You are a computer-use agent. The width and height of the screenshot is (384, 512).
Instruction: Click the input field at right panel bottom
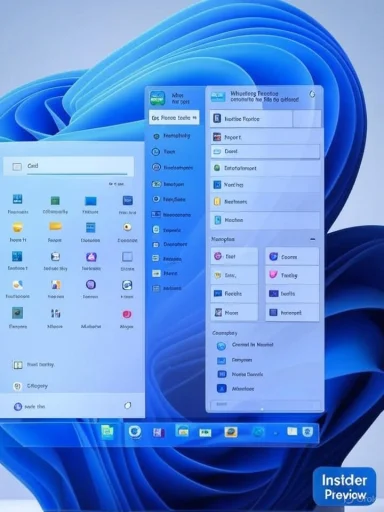point(266,404)
